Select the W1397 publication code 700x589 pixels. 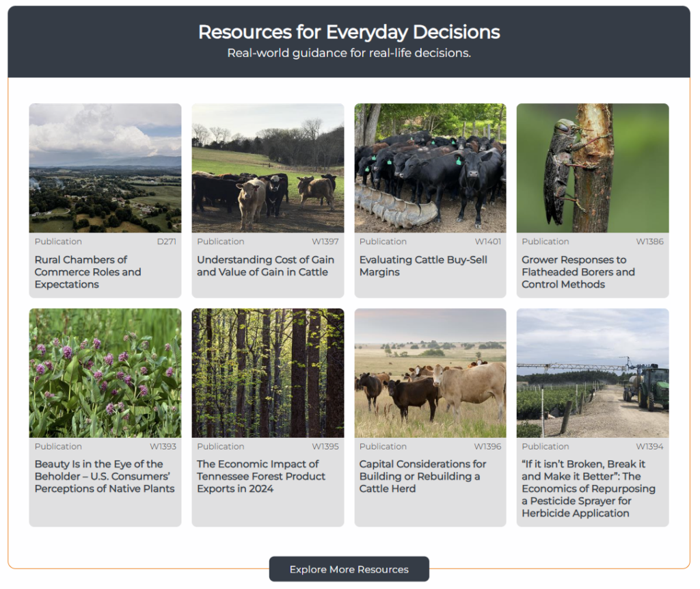click(325, 241)
